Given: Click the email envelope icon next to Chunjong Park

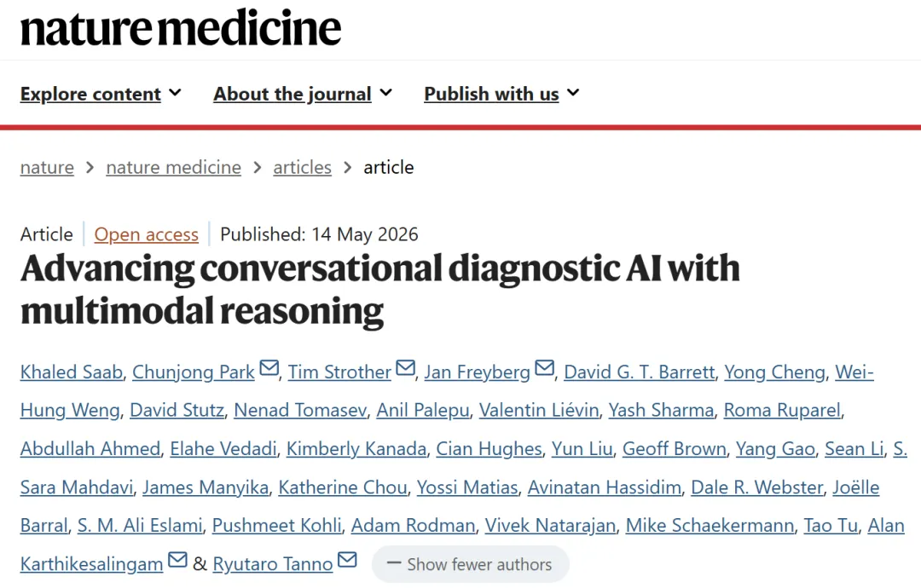Looking at the screenshot, I should (269, 368).
